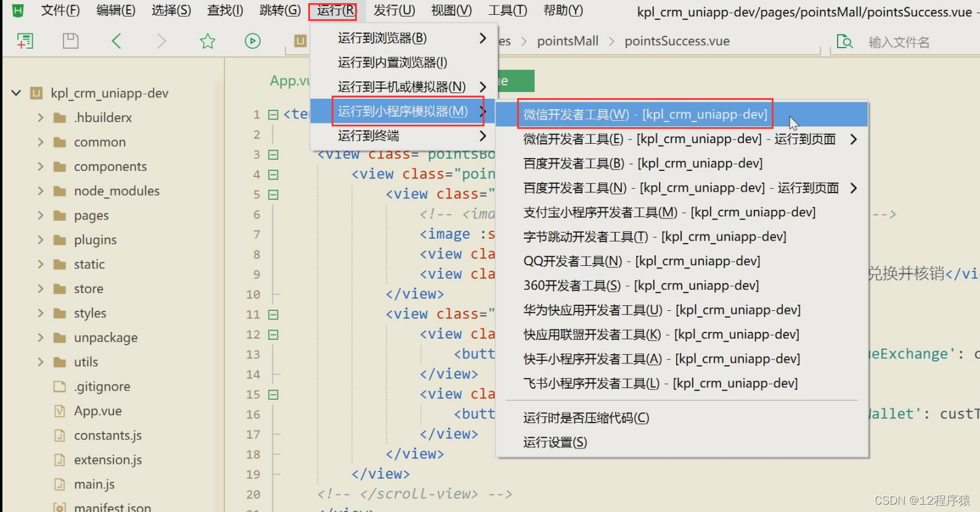
Task: Click pointsSuccess.vue in the breadcrumb
Action: coord(677,41)
